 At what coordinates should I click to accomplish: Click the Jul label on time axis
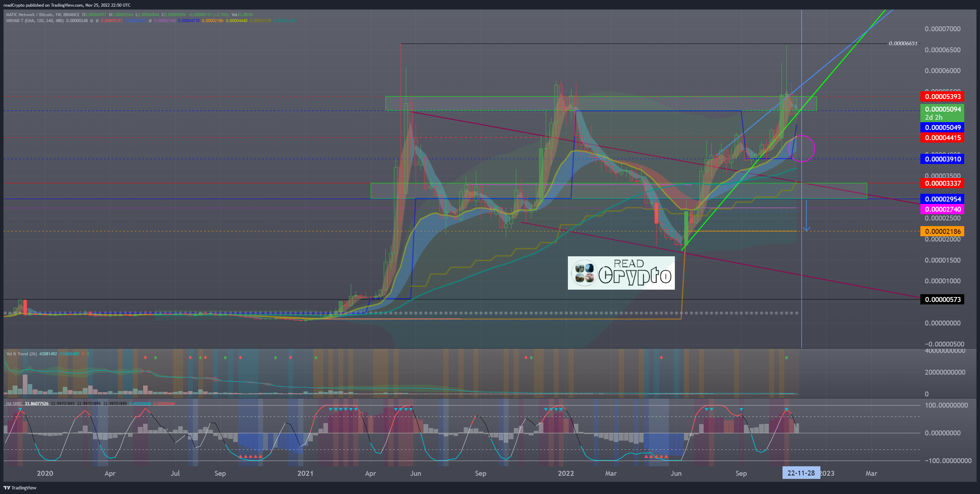tap(175, 473)
